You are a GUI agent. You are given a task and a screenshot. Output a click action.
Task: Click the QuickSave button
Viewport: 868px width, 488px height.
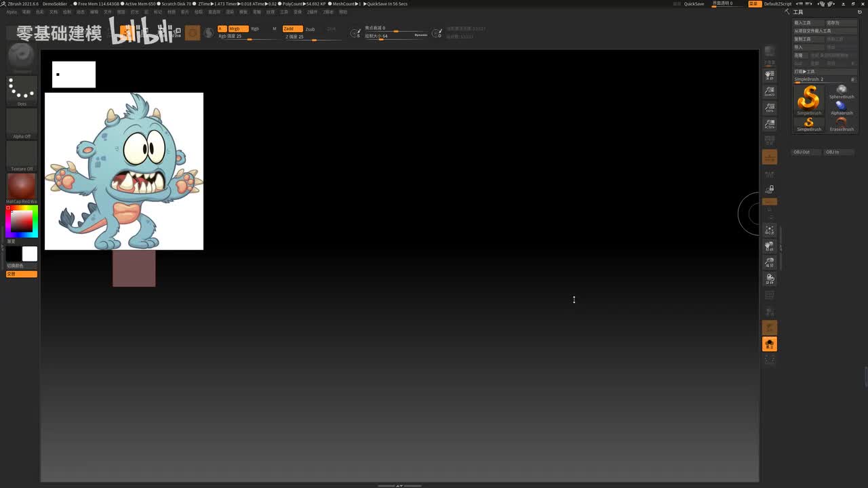click(x=694, y=3)
